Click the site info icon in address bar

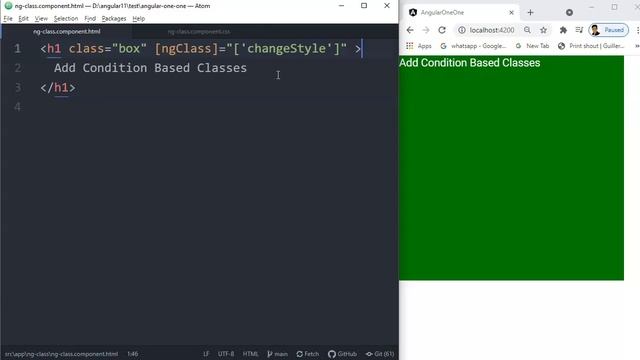(x=462, y=30)
